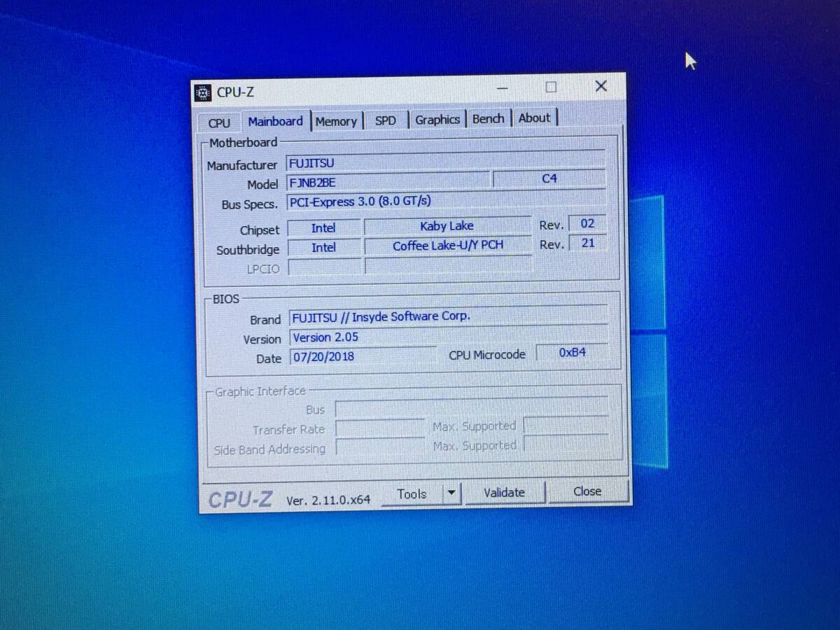This screenshot has width=840, height=630.
Task: Minimize the CPU-Z window
Action: tap(503, 88)
